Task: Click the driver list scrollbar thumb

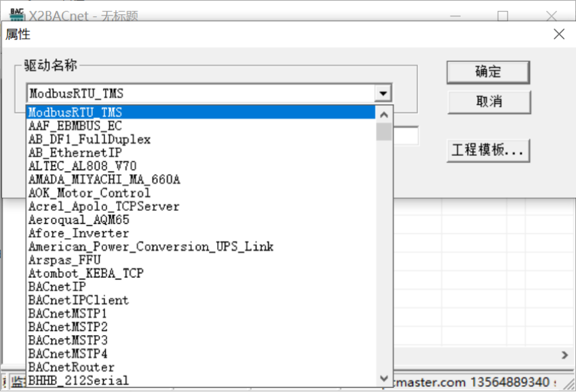Action: point(384,132)
